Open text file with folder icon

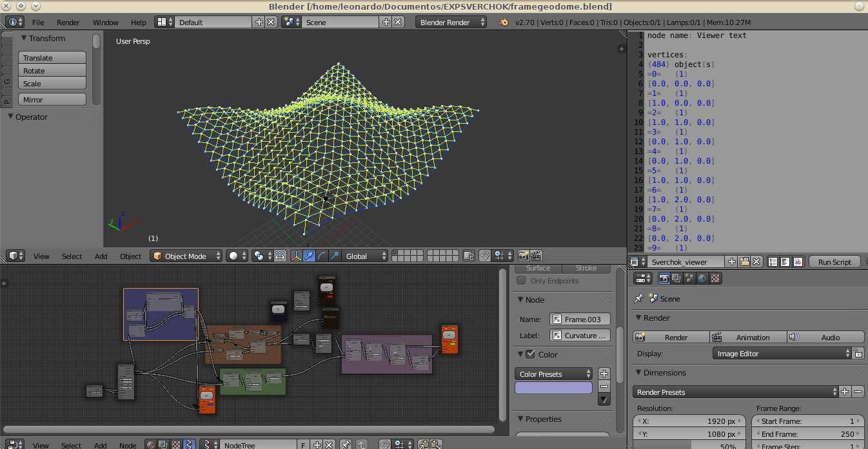pos(745,262)
